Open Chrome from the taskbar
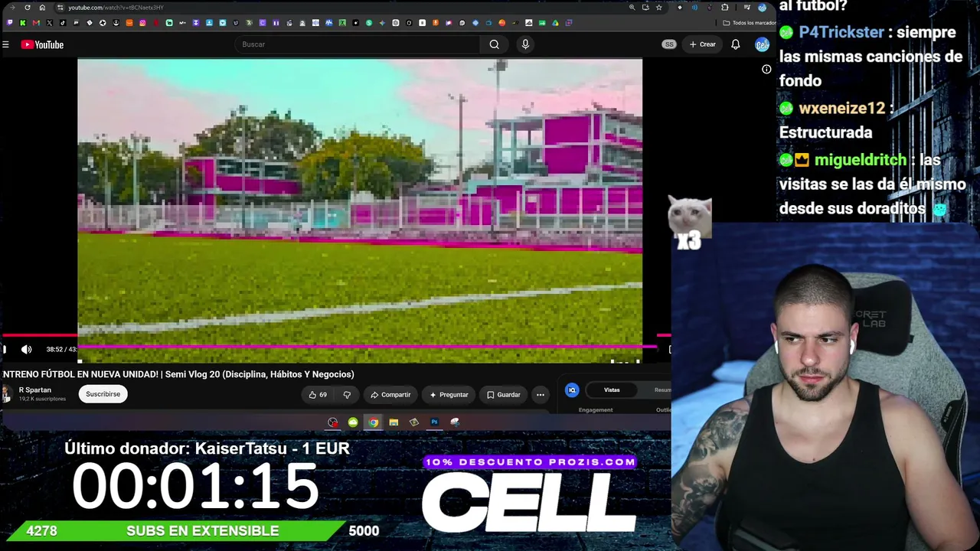The image size is (980, 551). click(373, 422)
